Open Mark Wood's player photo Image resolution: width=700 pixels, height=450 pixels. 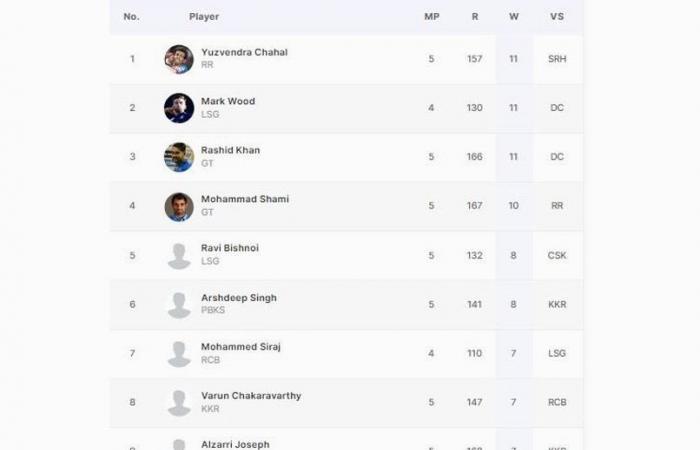pyautogui.click(x=179, y=108)
